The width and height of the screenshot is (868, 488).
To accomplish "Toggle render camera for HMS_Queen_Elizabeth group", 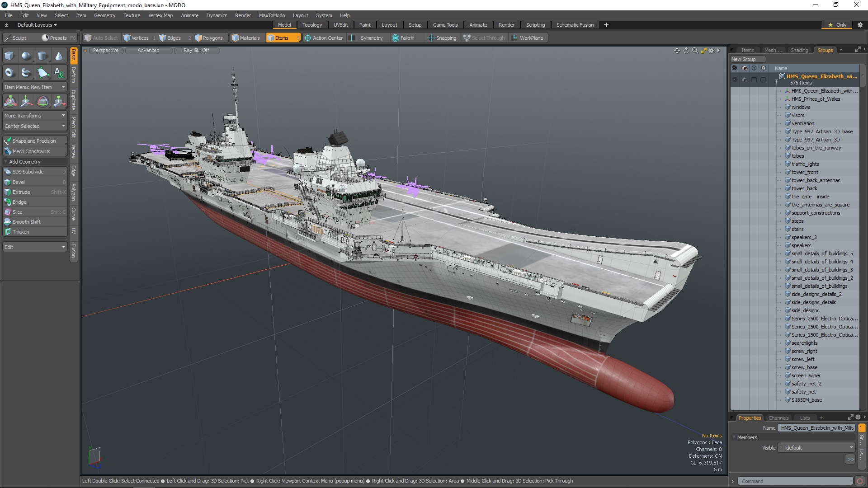I will (x=745, y=80).
